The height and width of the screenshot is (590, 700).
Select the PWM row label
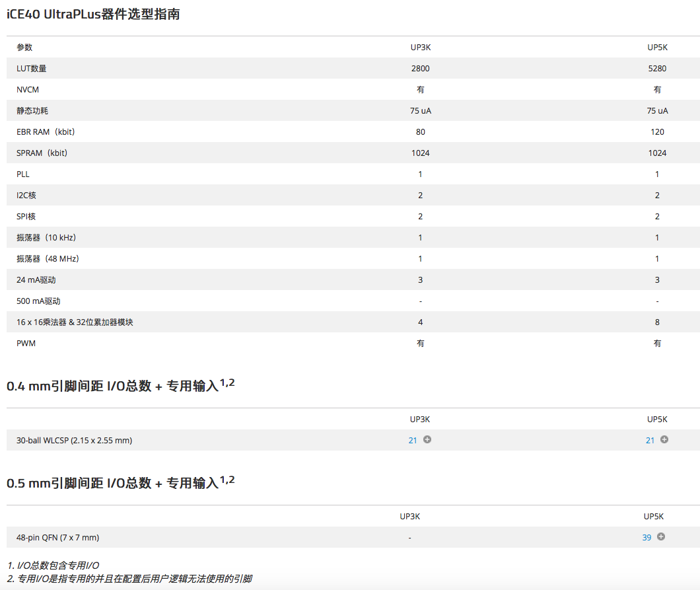click(26, 344)
